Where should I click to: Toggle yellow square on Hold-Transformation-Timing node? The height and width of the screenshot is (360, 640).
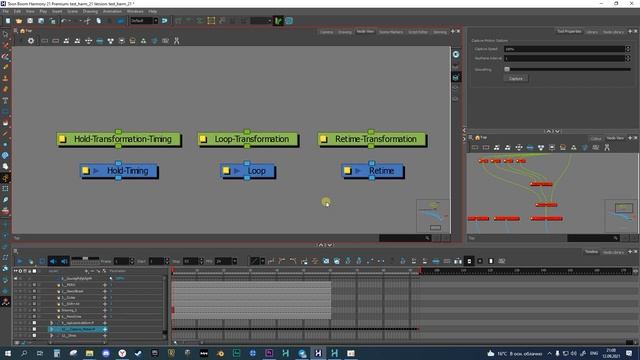[63, 139]
